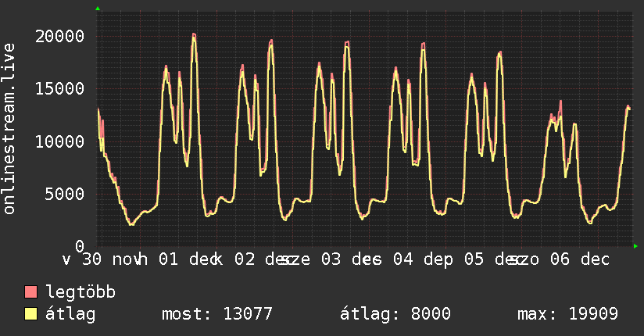This screenshot has width=644, height=336.
Task: Select the legtöbb legend label
Action: point(81,292)
